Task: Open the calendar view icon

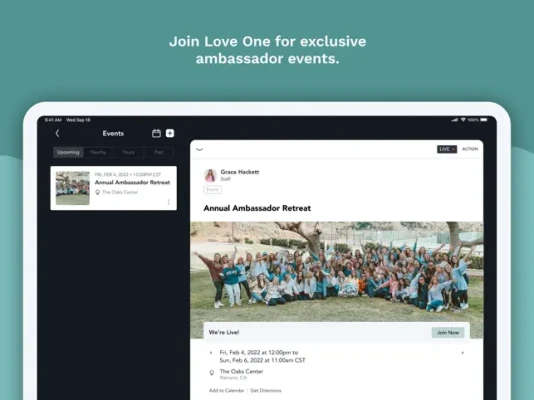Action: (156, 133)
